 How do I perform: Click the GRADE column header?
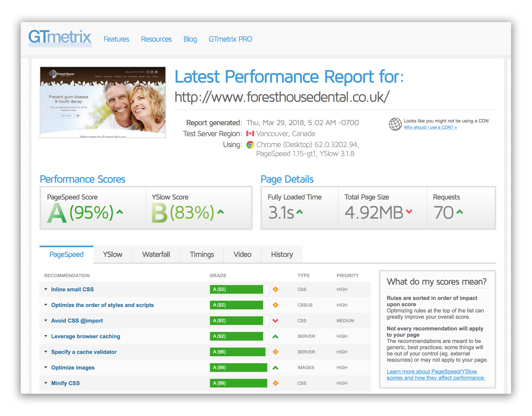click(218, 276)
